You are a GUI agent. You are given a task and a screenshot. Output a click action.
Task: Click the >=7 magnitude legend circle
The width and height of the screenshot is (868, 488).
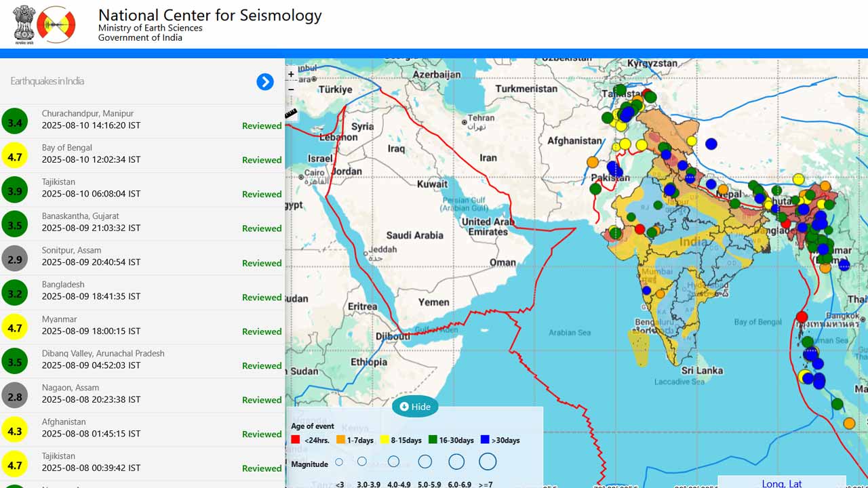(x=488, y=462)
